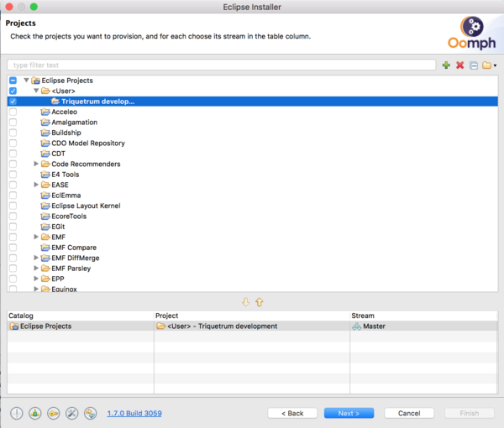
Task: Select <User> - Triquetrum development project cell
Action: [252, 326]
